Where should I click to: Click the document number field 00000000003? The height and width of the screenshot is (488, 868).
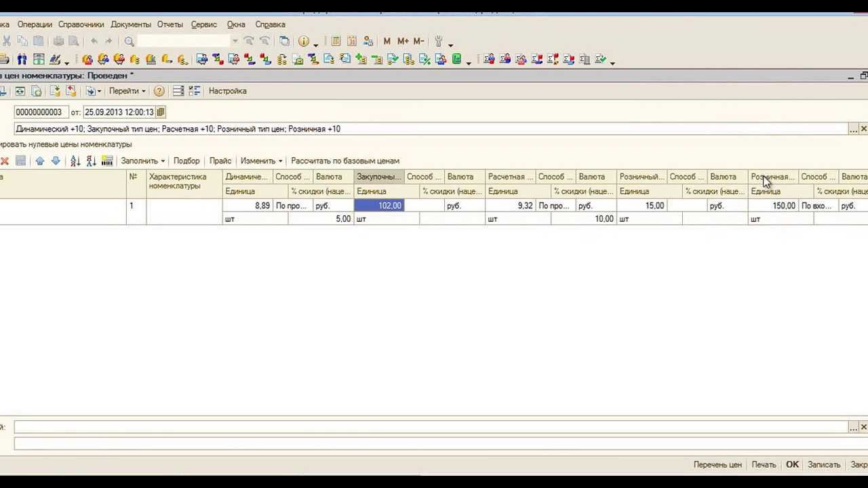coord(41,112)
